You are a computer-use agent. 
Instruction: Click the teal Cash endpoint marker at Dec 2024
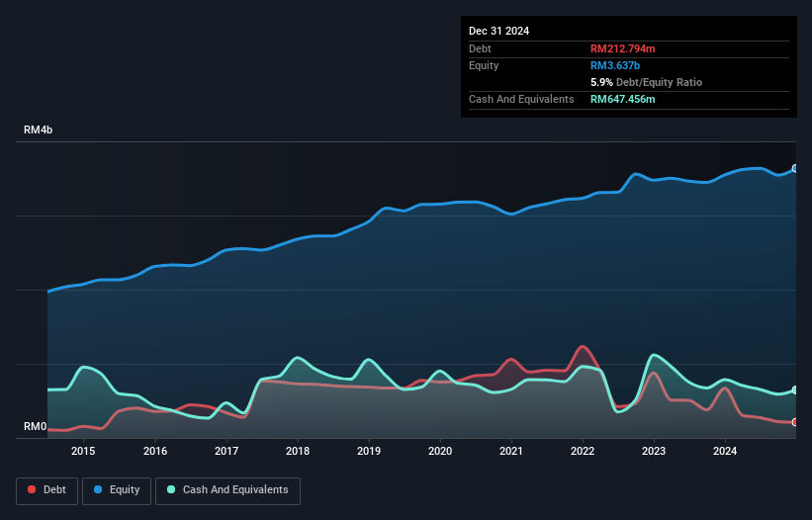tap(795, 390)
